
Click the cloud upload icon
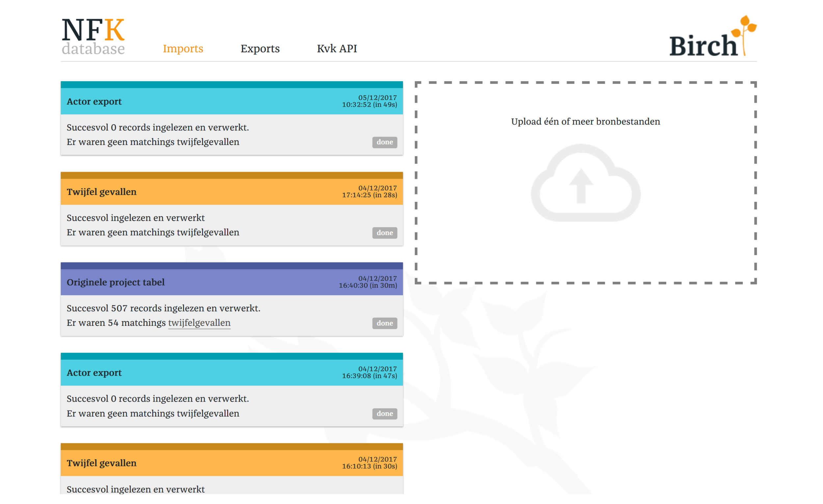[x=586, y=183]
